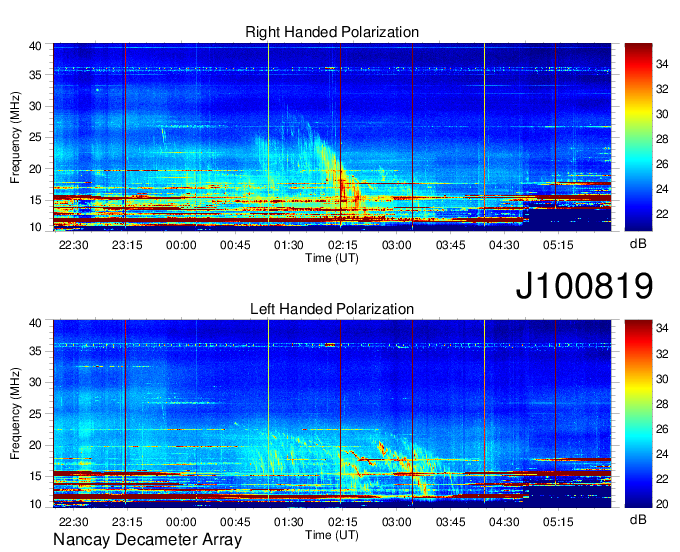
Task: Click "01:30" time tick of Right Handed plot
Action: (x=289, y=245)
